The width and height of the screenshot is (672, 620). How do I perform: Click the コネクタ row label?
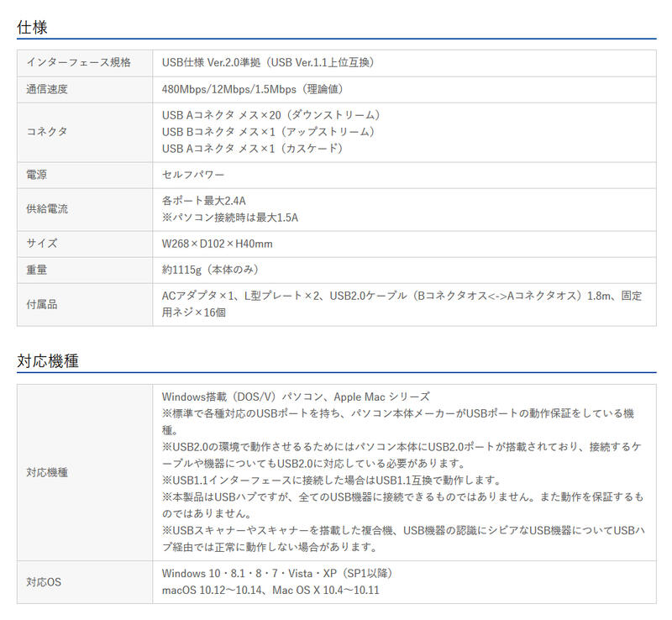click(47, 132)
